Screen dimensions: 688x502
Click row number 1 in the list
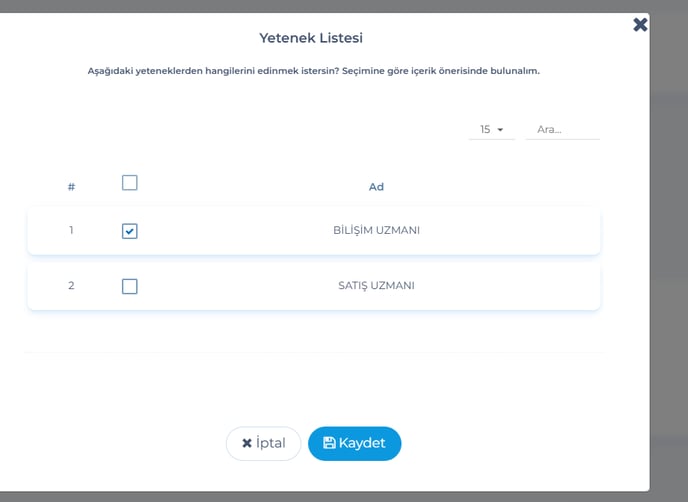71,230
